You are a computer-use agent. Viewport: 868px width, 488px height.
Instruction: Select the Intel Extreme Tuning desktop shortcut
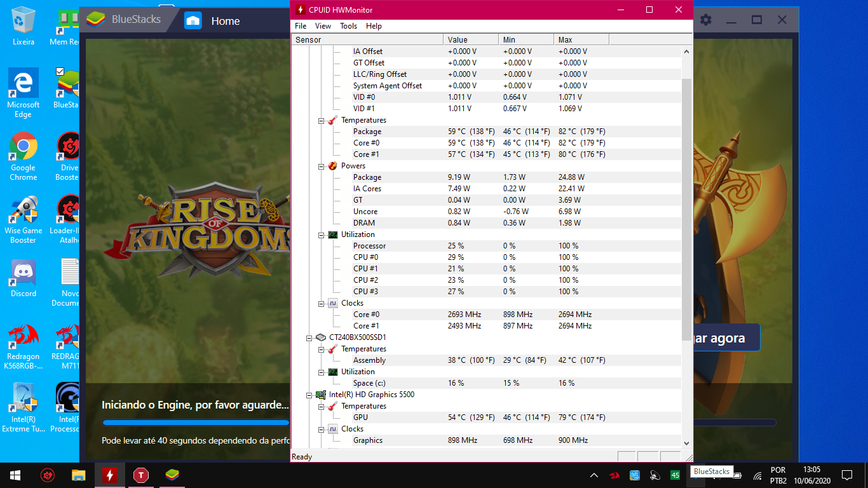pos(24,408)
